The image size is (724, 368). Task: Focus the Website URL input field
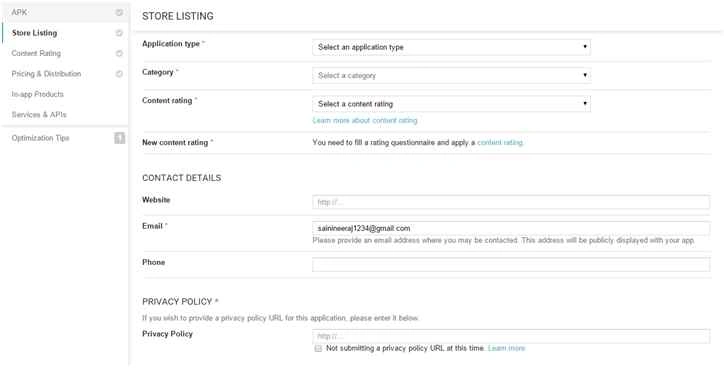pos(511,202)
